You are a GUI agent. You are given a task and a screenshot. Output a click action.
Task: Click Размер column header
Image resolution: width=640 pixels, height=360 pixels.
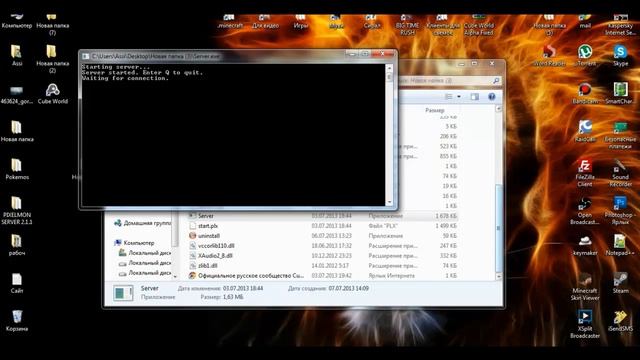tap(434, 110)
